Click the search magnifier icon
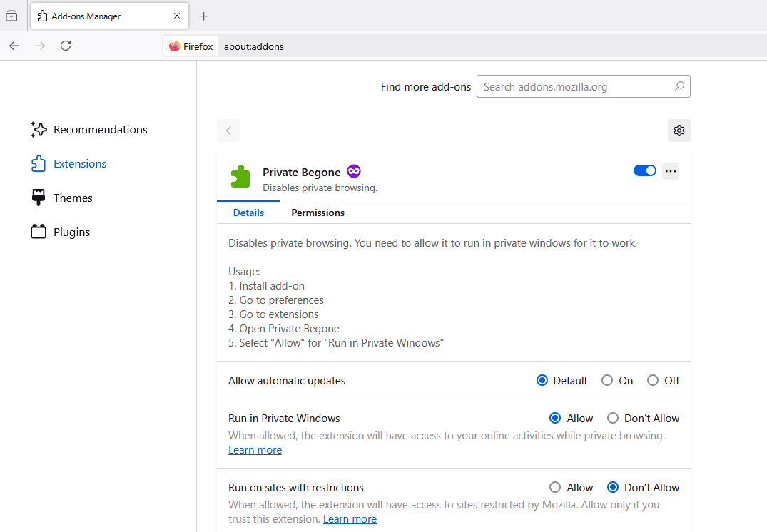The width and height of the screenshot is (767, 532). 679,86
